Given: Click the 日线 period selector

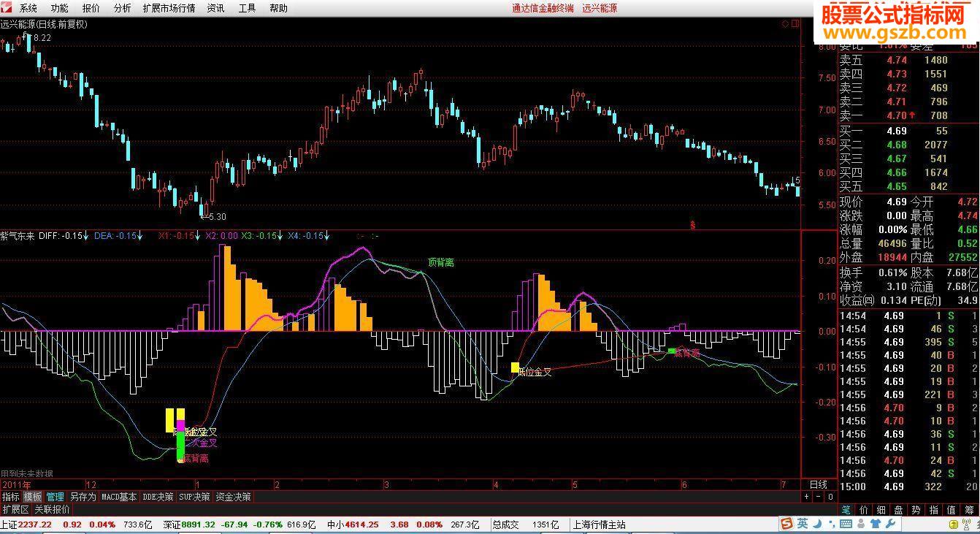Looking at the screenshot, I should (x=819, y=484).
